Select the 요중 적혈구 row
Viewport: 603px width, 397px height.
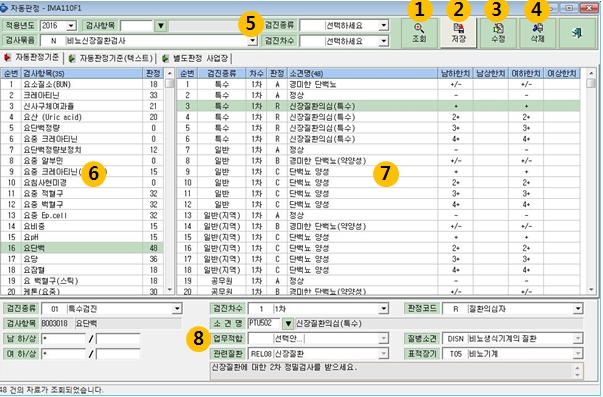click(x=82, y=193)
